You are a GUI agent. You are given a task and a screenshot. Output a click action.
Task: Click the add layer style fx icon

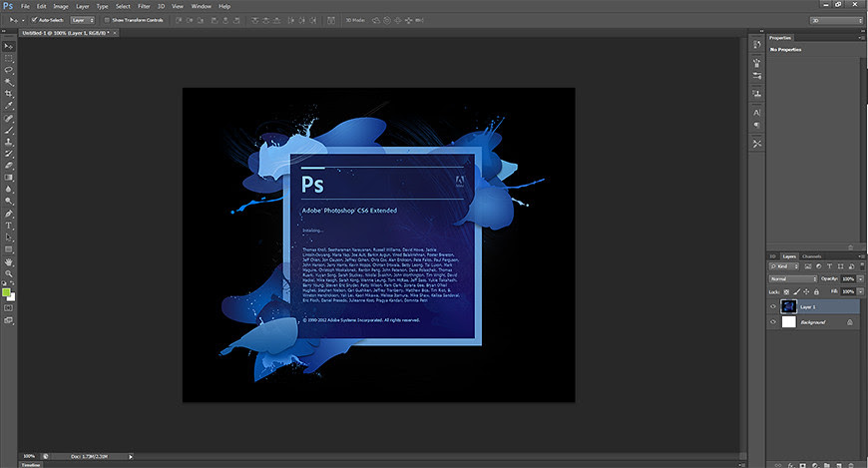tap(791, 465)
